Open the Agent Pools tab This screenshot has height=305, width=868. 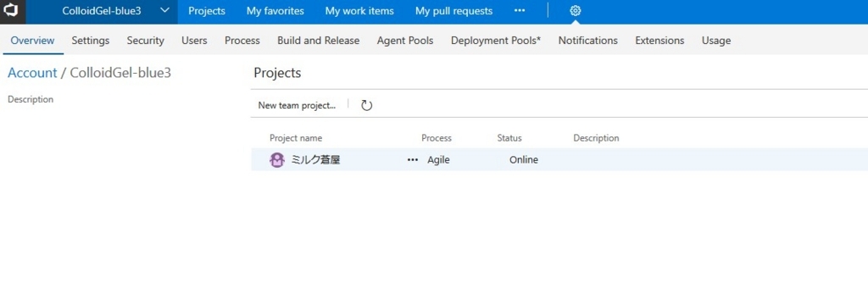pyautogui.click(x=405, y=41)
